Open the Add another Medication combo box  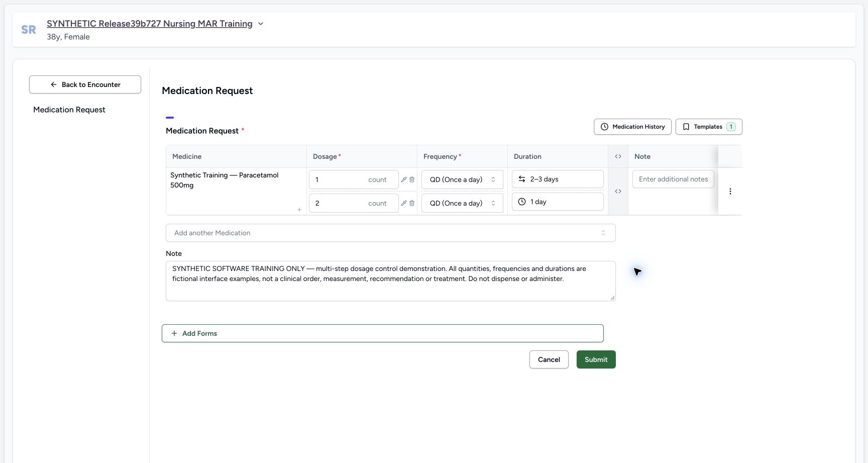pyautogui.click(x=391, y=233)
